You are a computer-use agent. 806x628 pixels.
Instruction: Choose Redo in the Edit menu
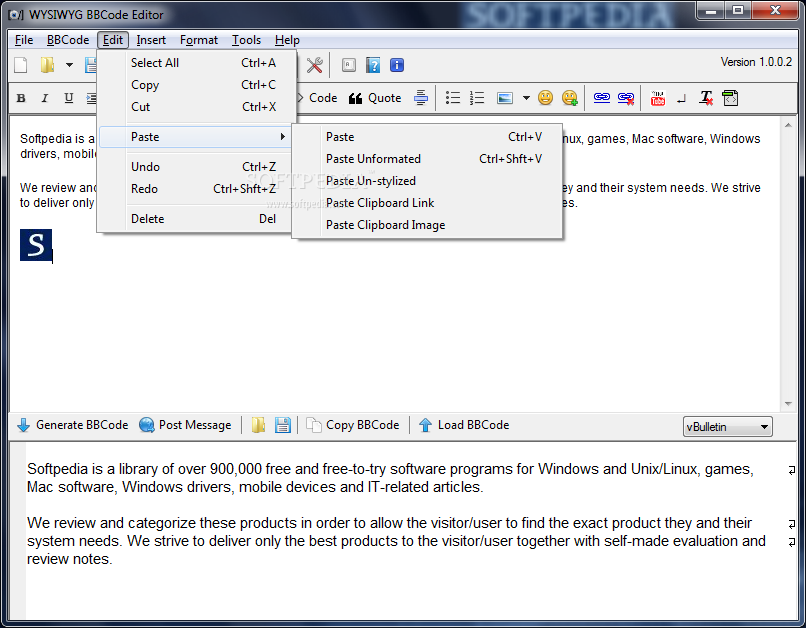(x=197, y=189)
